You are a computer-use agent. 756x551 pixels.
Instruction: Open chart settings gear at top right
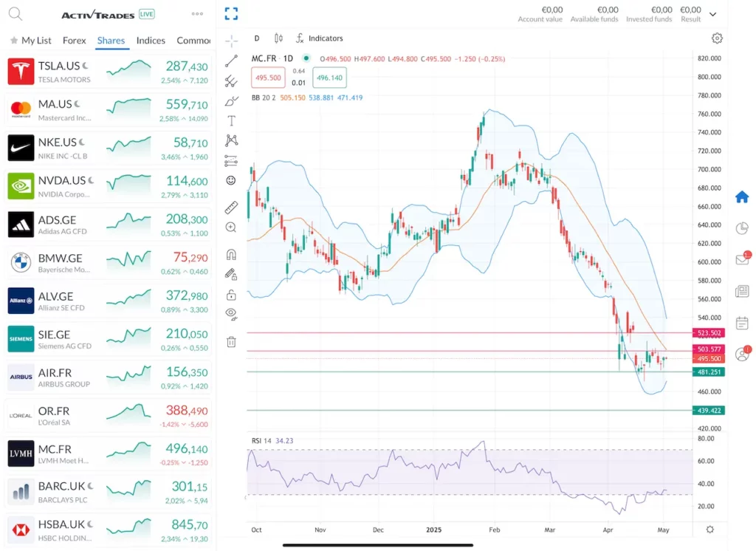(718, 38)
